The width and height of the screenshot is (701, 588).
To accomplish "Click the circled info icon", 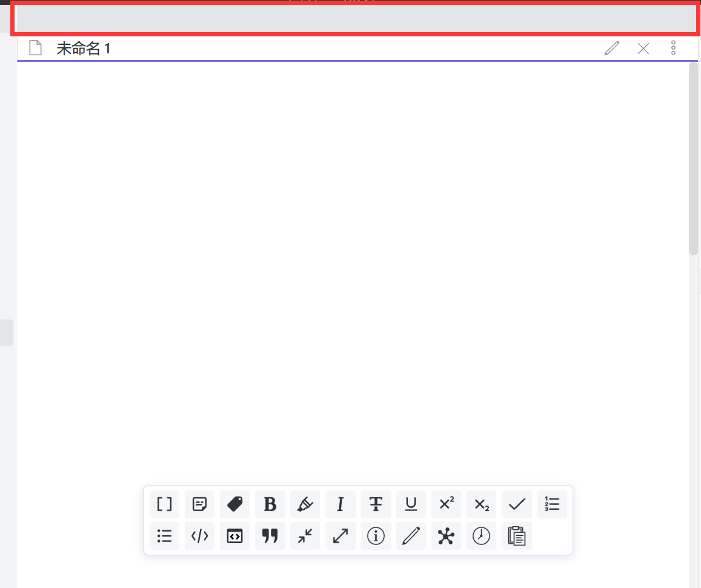I will point(376,536).
